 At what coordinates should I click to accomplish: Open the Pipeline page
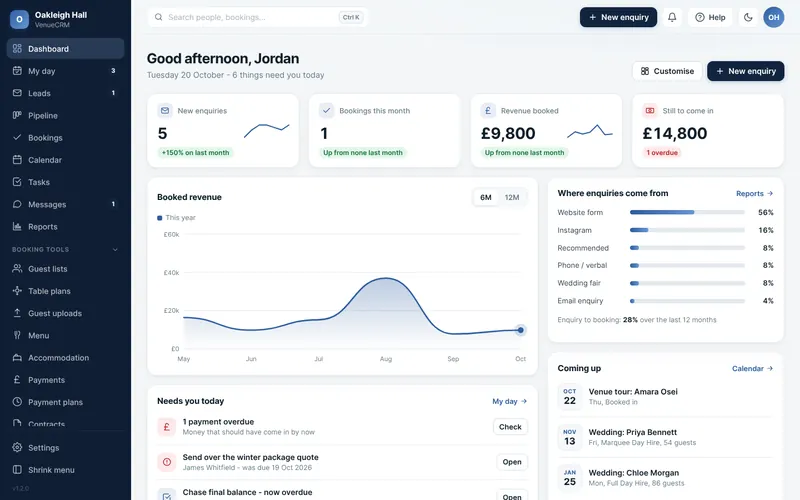65,115
